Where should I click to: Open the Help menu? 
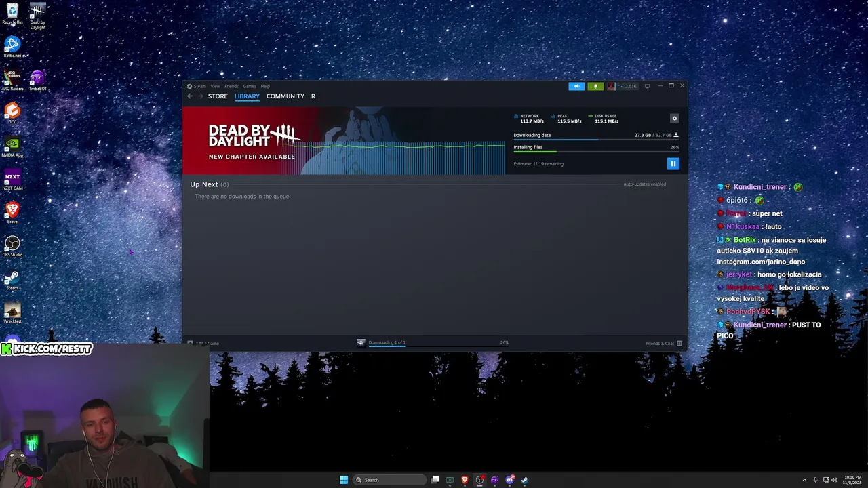(x=265, y=86)
